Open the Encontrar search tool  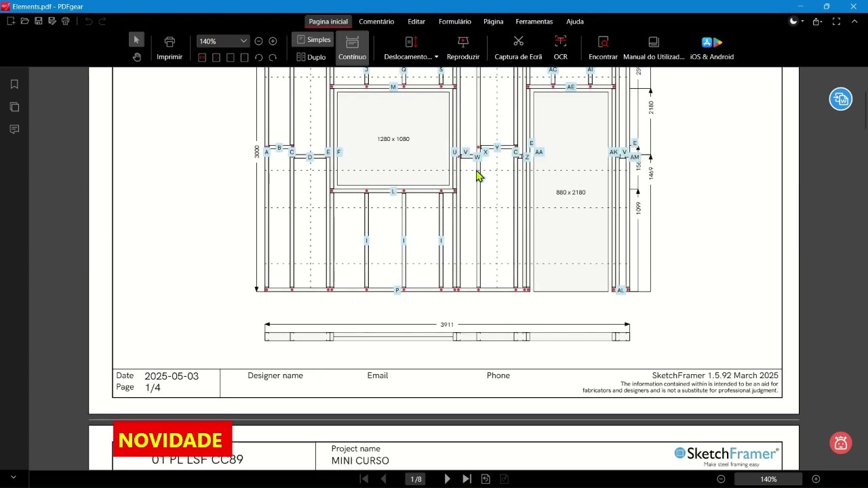tap(603, 48)
